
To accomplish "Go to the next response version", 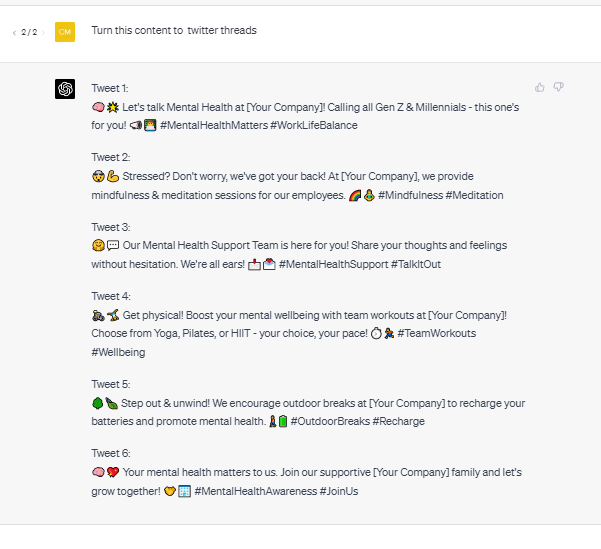I will [43, 33].
